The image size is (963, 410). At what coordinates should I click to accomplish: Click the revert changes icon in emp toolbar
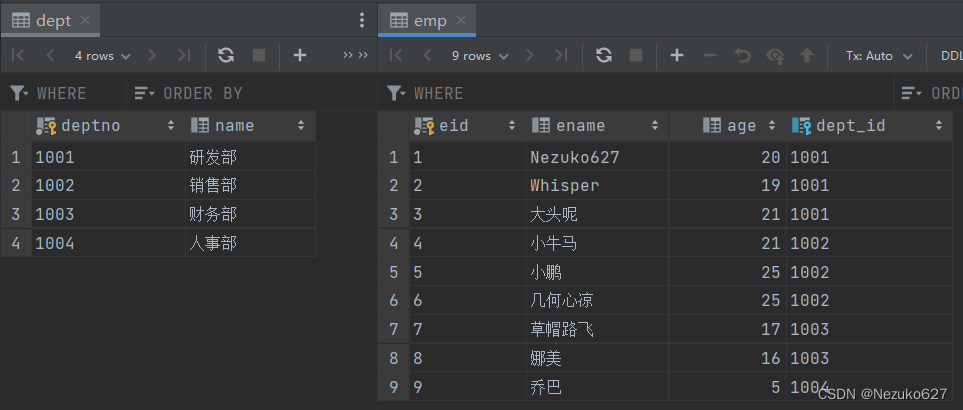point(742,56)
